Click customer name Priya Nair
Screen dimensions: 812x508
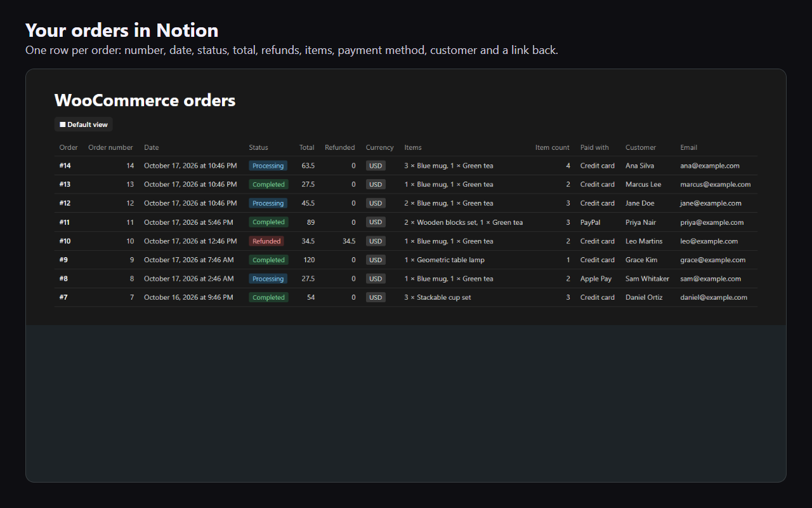[x=641, y=223]
